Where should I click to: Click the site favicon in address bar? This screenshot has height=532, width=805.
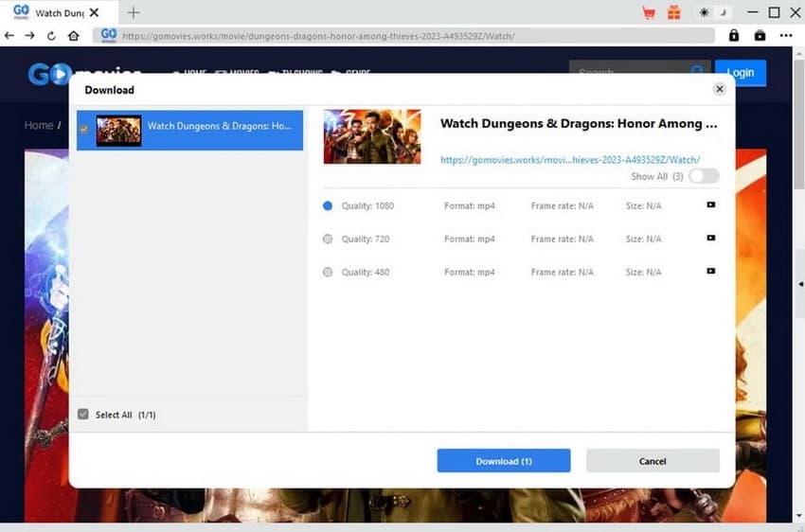[x=109, y=35]
